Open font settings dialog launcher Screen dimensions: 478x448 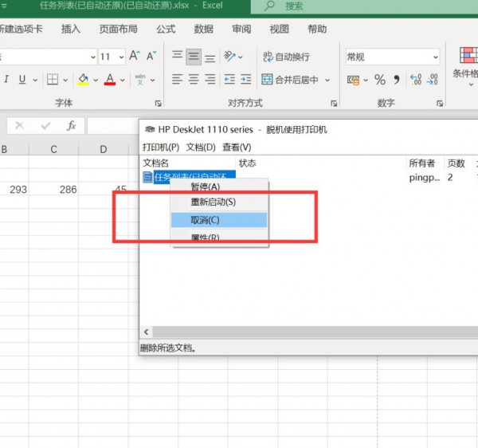click(158, 104)
